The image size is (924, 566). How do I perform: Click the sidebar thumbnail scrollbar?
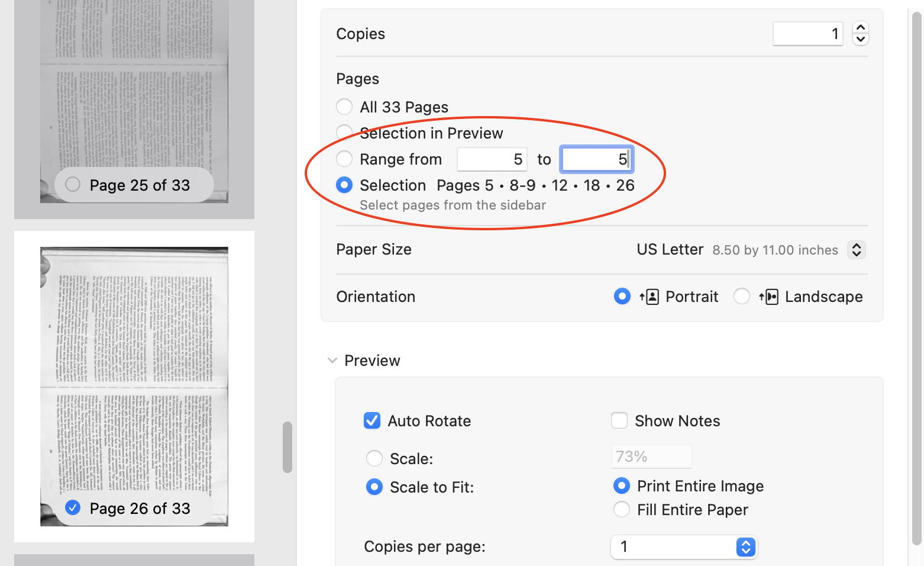pyautogui.click(x=287, y=447)
